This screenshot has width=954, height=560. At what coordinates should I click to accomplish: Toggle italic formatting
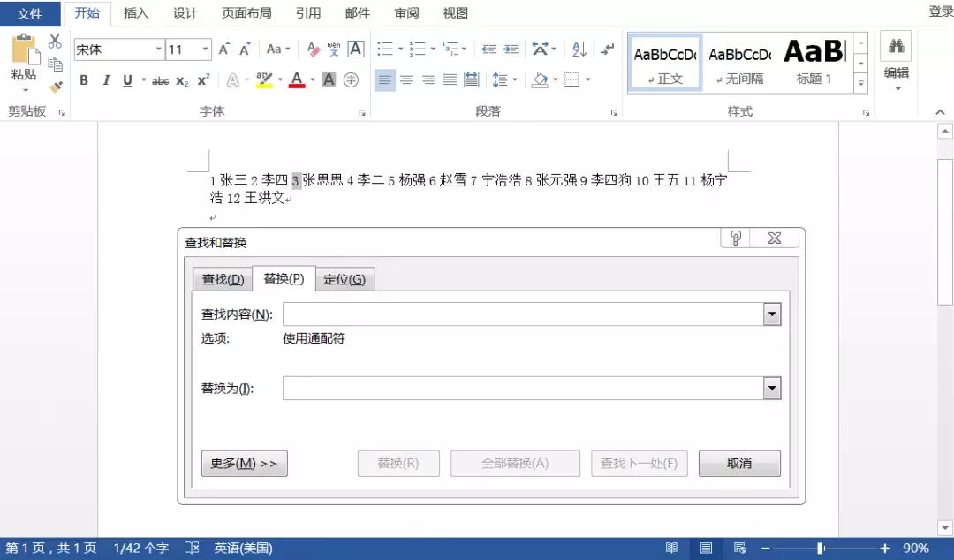106,80
